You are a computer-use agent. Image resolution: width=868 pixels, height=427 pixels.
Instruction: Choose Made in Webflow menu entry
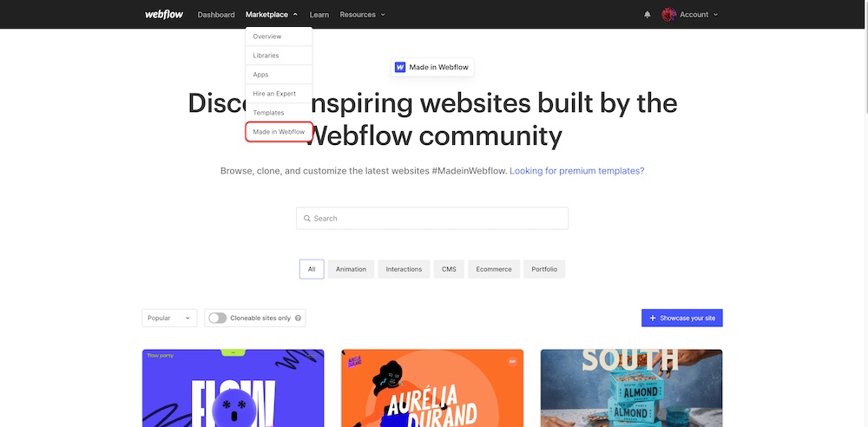coord(279,132)
